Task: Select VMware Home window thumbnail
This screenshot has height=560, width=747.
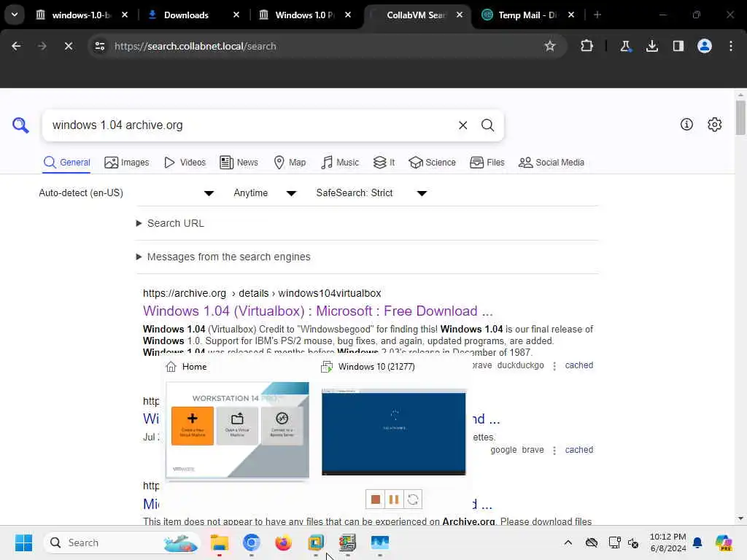Action: [237, 430]
